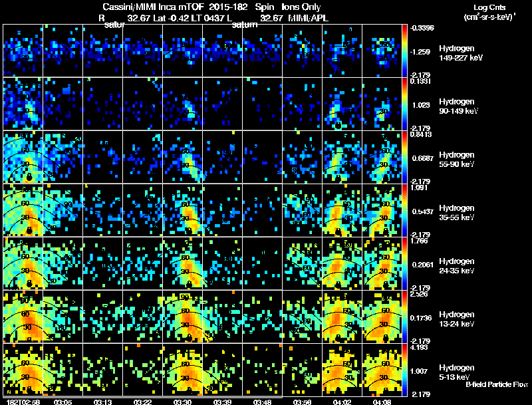The width and height of the screenshot is (532, 405).
Task: Click the color bar beside Hydrogen 35-55 keV
Action: tap(404, 210)
